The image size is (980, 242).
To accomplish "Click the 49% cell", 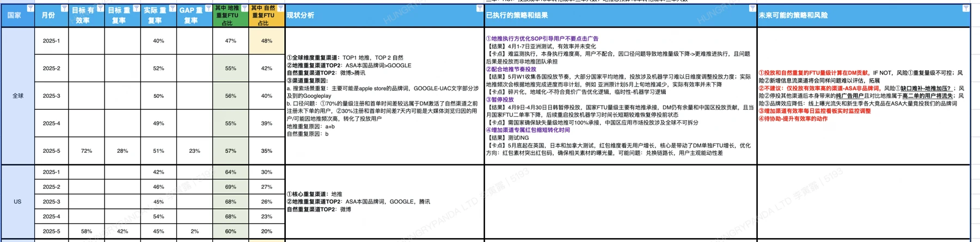I will [158, 123].
